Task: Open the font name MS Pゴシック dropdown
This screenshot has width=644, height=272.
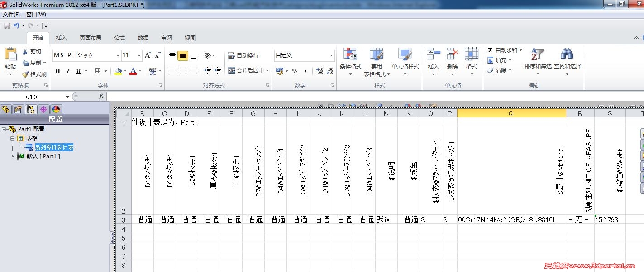Action: (118, 55)
